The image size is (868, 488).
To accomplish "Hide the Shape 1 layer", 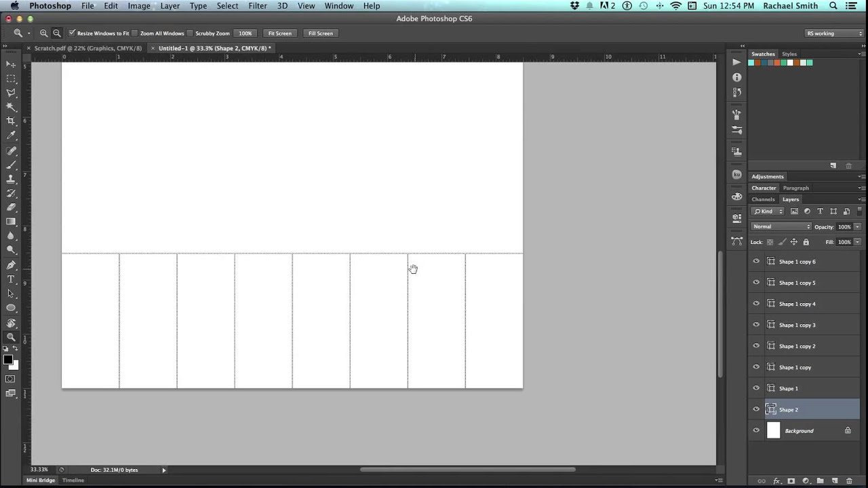I will pyautogui.click(x=756, y=388).
